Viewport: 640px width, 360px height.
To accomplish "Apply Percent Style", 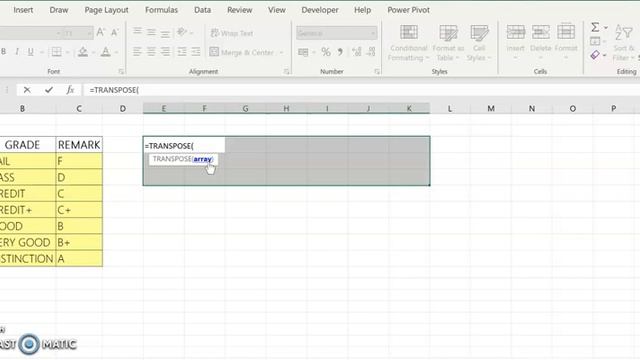I will (326, 52).
